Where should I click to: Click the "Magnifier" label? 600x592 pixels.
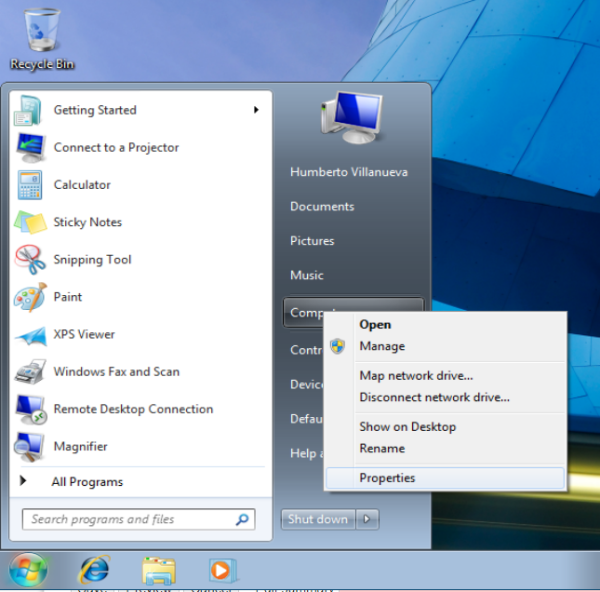point(81,447)
